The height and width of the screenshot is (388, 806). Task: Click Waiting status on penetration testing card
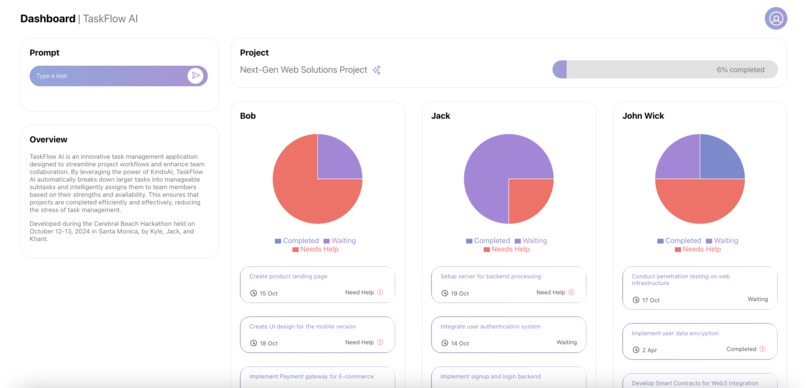[758, 299]
